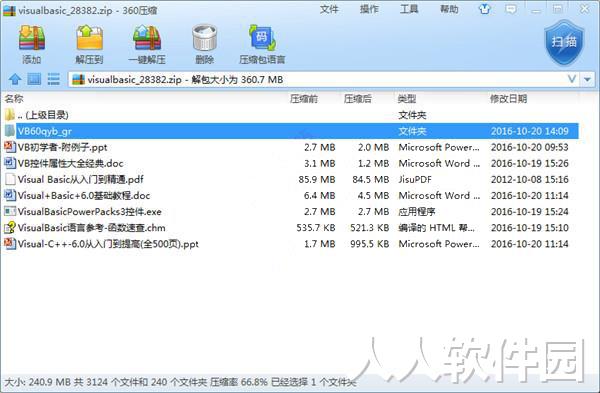The image size is (600, 393).
Task: Select file VisualBasic语言参考-函数速查.chm
Action: tap(91, 228)
